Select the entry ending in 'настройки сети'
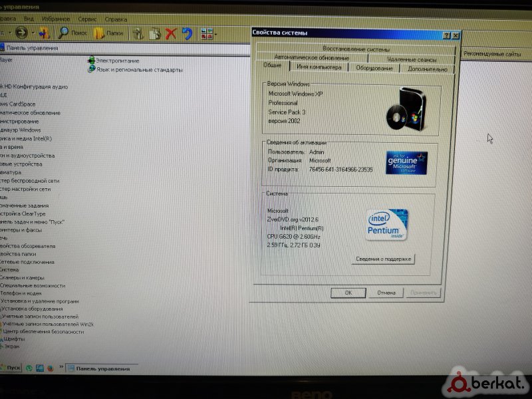The image size is (532, 399). click(25, 189)
